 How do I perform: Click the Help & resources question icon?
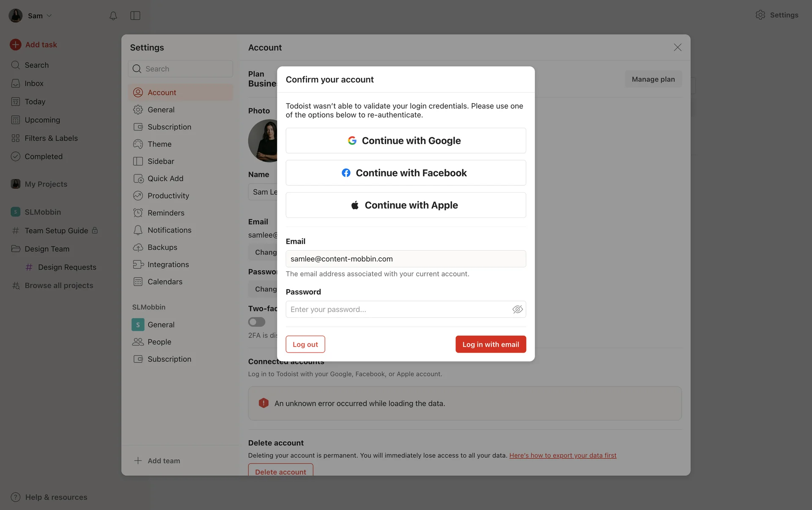(x=16, y=497)
